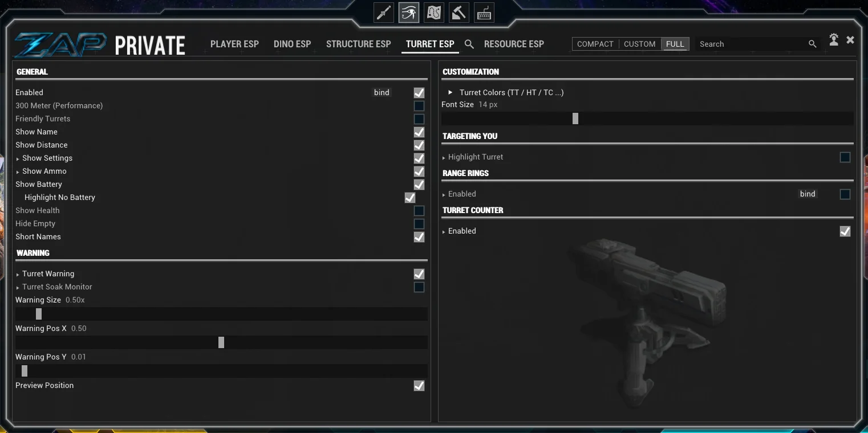The image size is (868, 433).
Task: Expand the Show Settings arrow
Action: click(x=18, y=158)
